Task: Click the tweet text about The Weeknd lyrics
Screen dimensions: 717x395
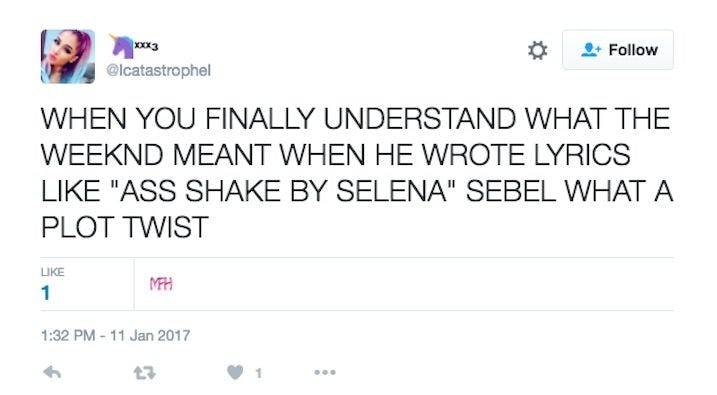Action: [x=357, y=173]
